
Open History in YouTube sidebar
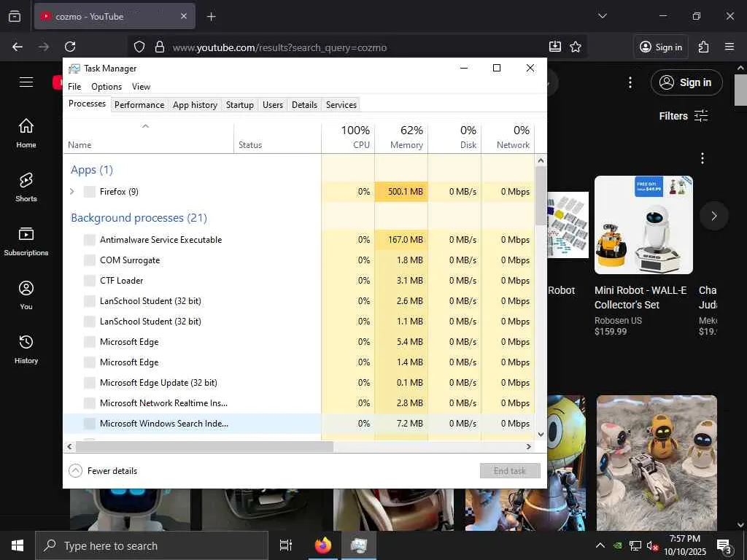(x=26, y=349)
